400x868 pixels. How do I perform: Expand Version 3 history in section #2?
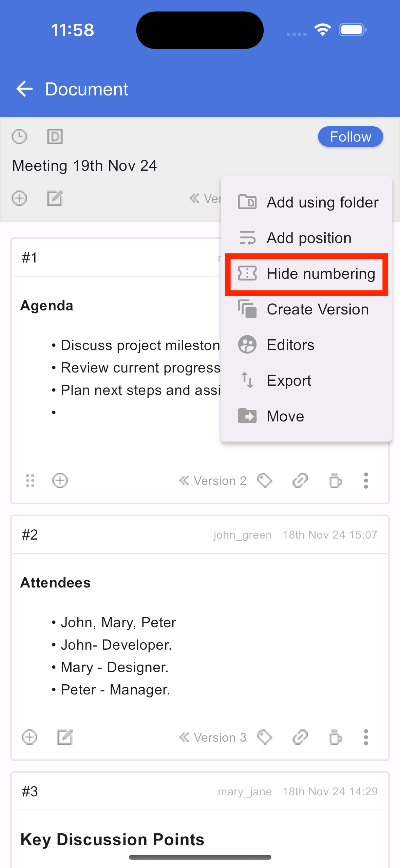point(213,737)
